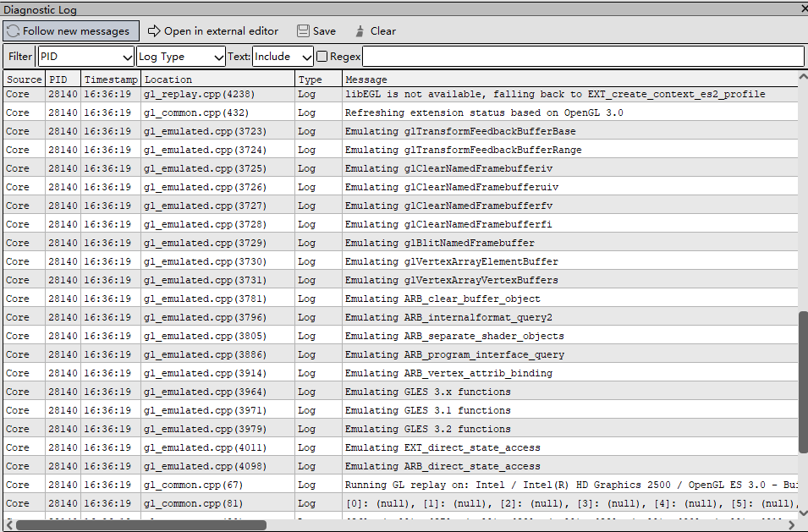The height and width of the screenshot is (532, 808).
Task: Select 'Emulating glClearNamedFramebufferfv' message
Action: [448, 206]
